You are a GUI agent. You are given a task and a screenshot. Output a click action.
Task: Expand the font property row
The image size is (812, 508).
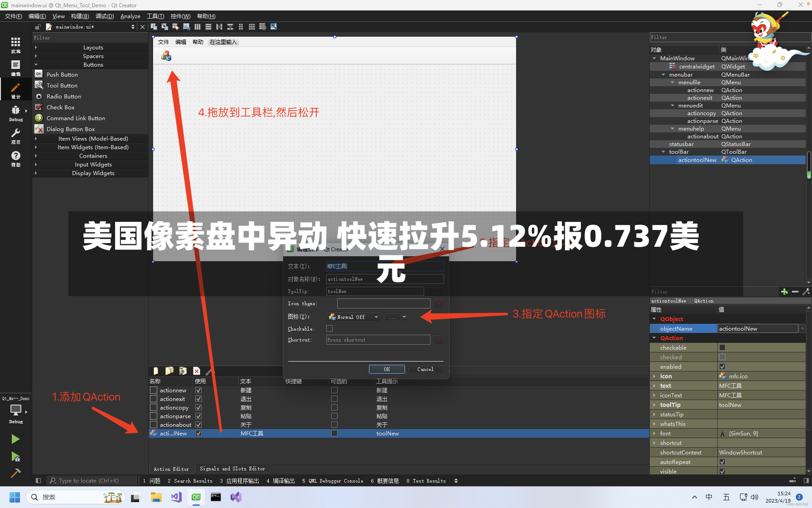pyautogui.click(x=654, y=433)
